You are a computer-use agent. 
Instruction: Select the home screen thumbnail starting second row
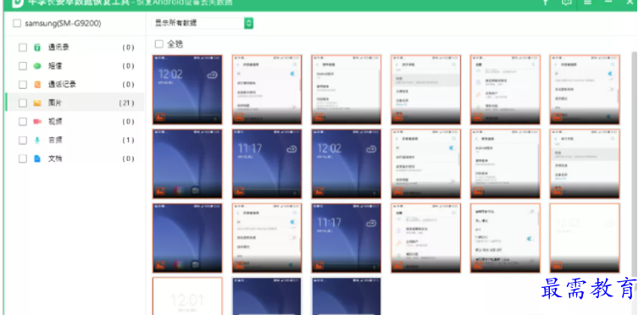pyautogui.click(x=187, y=164)
